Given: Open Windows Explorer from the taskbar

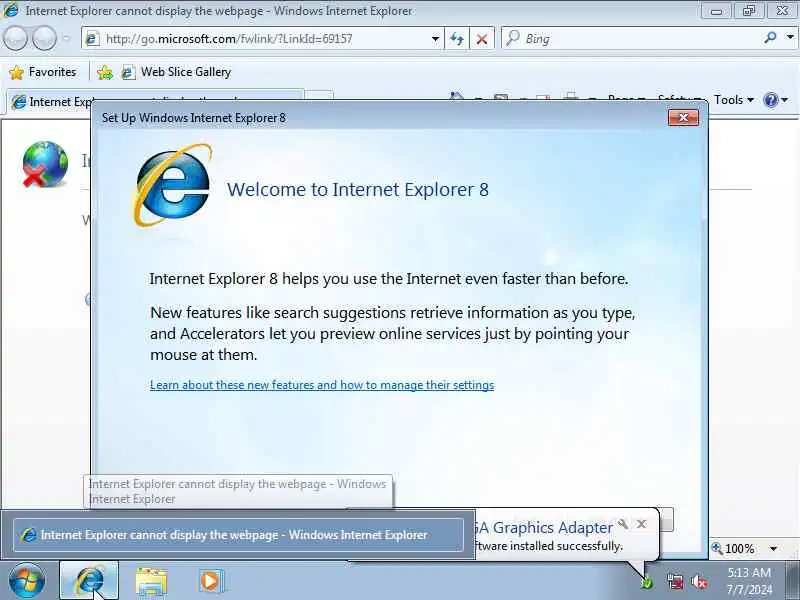Looking at the screenshot, I should point(151,581).
